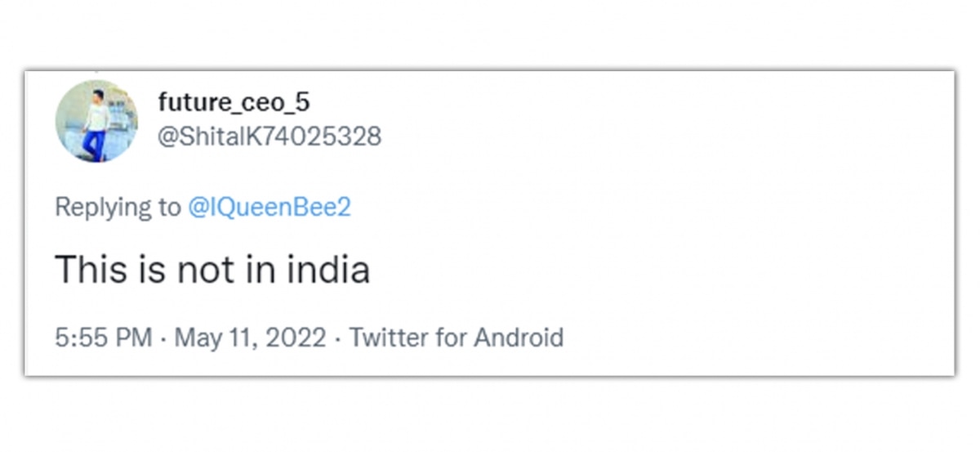Click the word "to" before @IQueenBee2
This screenshot has width=980, height=452.
click(167, 208)
